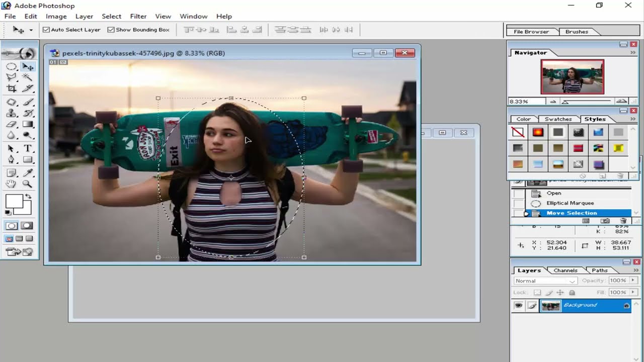Switch to Standard editing mode
Viewport: 644px width, 362px height.
[x=11, y=226]
